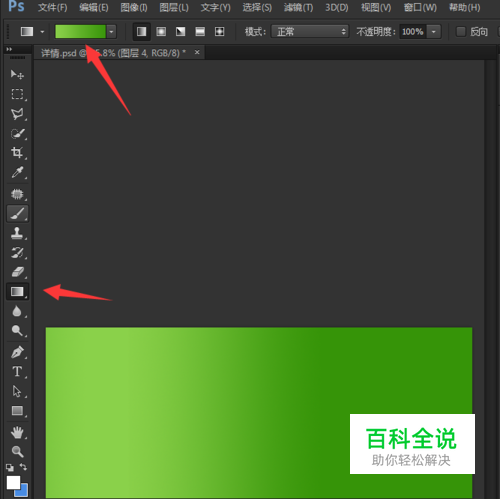Image resolution: width=500 pixels, height=499 pixels.
Task: Open the tool preset picker dropdown
Action: [x=42, y=32]
